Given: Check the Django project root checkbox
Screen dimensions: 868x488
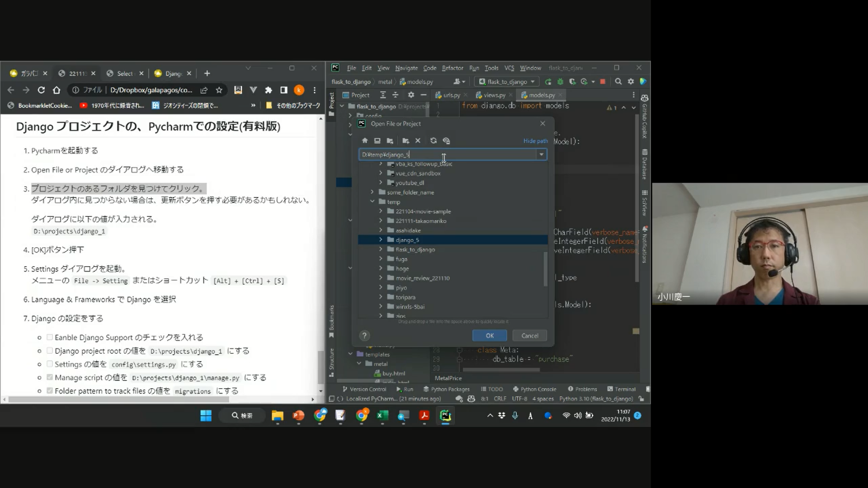Looking at the screenshot, I should tap(50, 351).
